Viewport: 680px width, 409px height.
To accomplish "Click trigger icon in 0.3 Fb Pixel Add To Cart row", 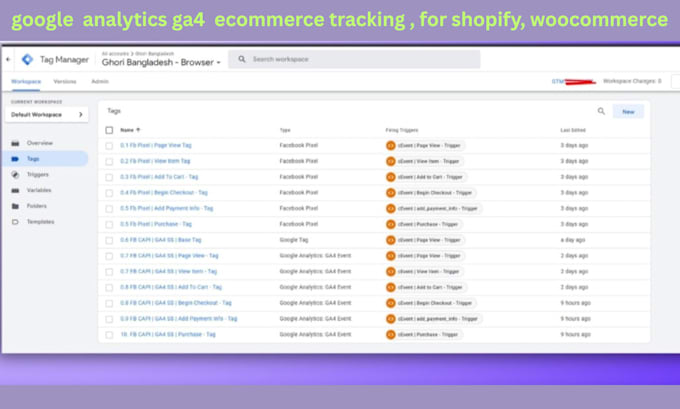I will pos(391,177).
